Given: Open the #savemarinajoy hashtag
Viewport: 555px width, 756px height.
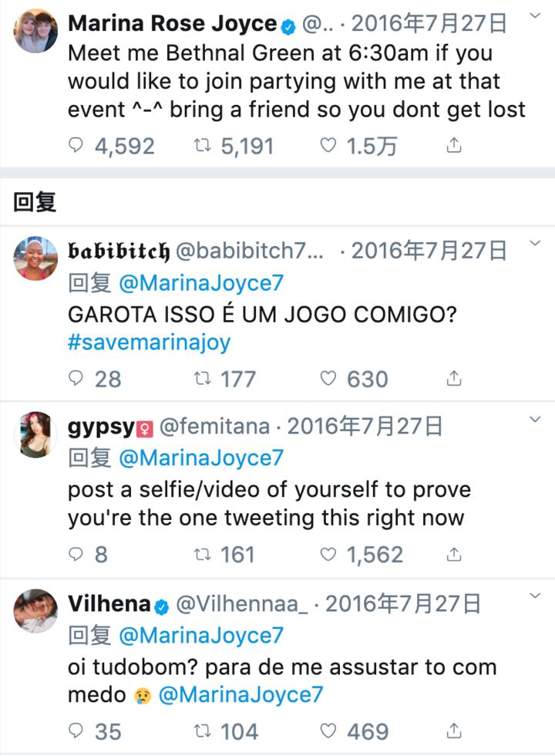Looking at the screenshot, I should (149, 342).
